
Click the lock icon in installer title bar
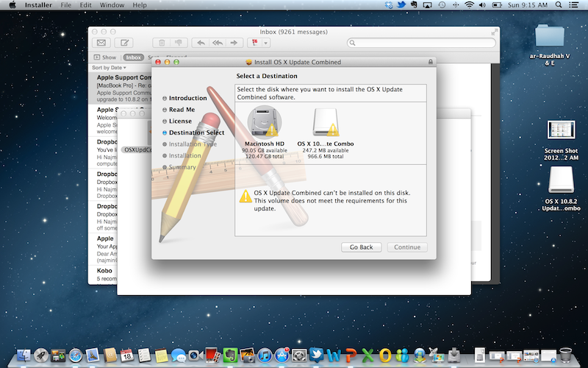[431, 62]
